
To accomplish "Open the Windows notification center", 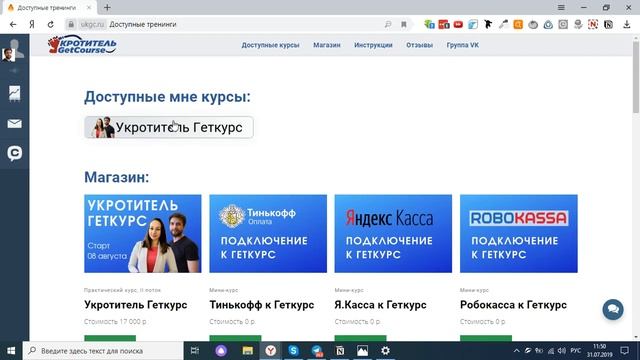I will click(624, 351).
